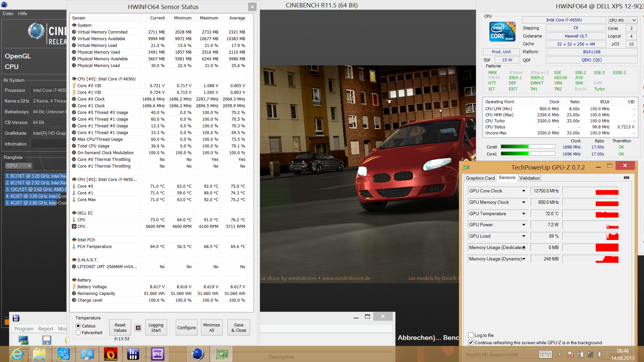Click the Cinebench globe taskbar icon

tap(198, 354)
